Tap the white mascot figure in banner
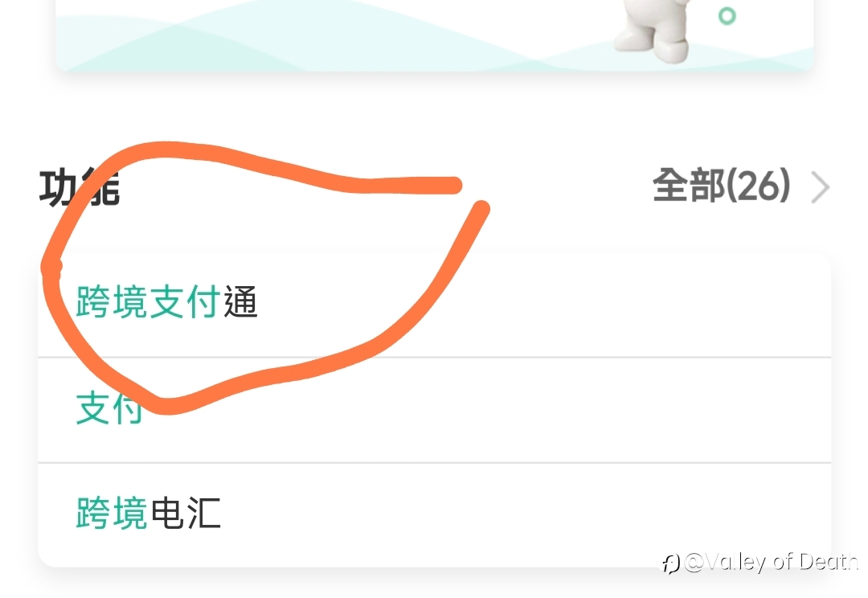The width and height of the screenshot is (868, 598). (652, 29)
